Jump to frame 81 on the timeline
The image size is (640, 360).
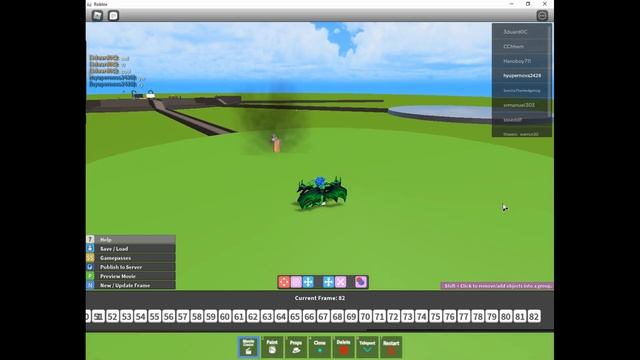[x=520, y=316]
